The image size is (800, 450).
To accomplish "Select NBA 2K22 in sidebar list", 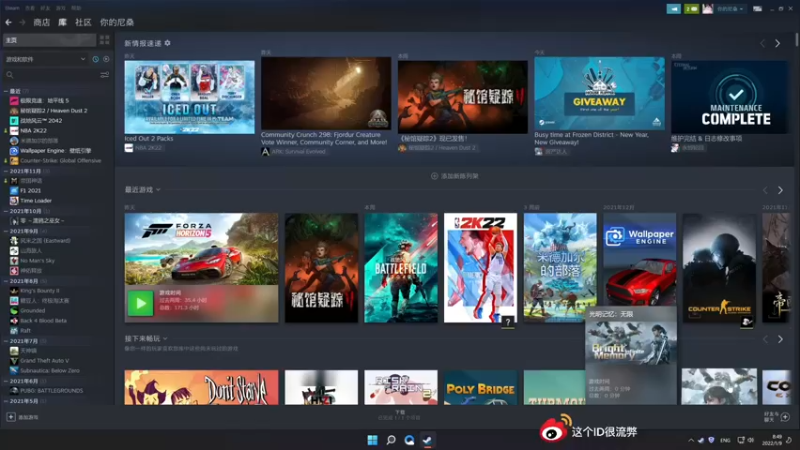I will (34, 131).
